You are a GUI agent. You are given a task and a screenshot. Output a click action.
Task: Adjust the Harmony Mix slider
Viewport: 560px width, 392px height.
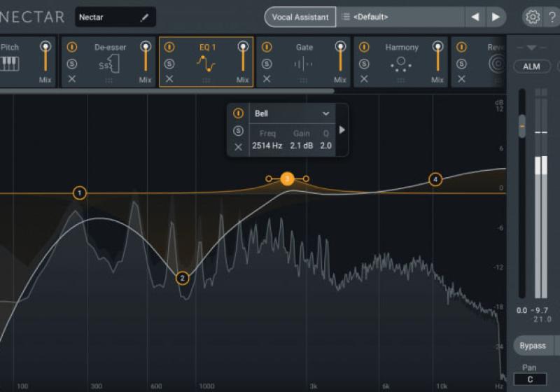438,57
